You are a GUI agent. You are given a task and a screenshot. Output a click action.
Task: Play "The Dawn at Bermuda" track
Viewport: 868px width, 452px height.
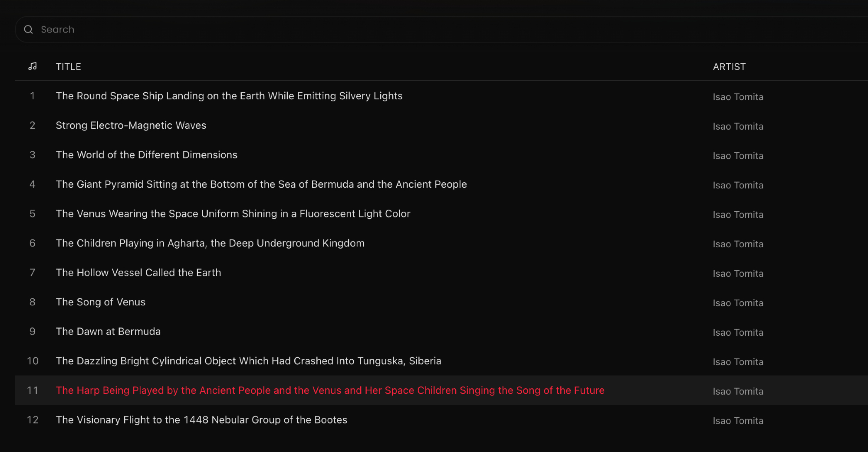click(108, 331)
